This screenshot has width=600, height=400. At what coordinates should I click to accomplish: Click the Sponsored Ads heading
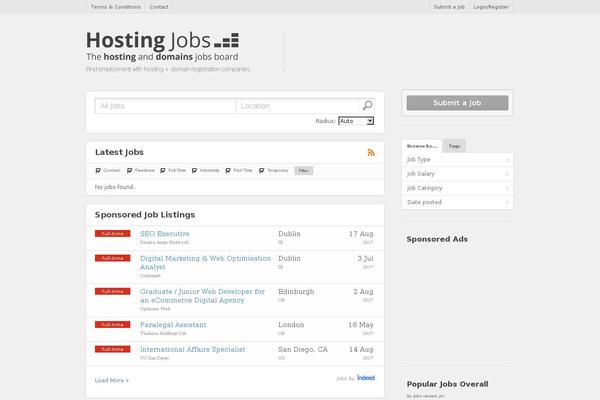click(x=437, y=239)
